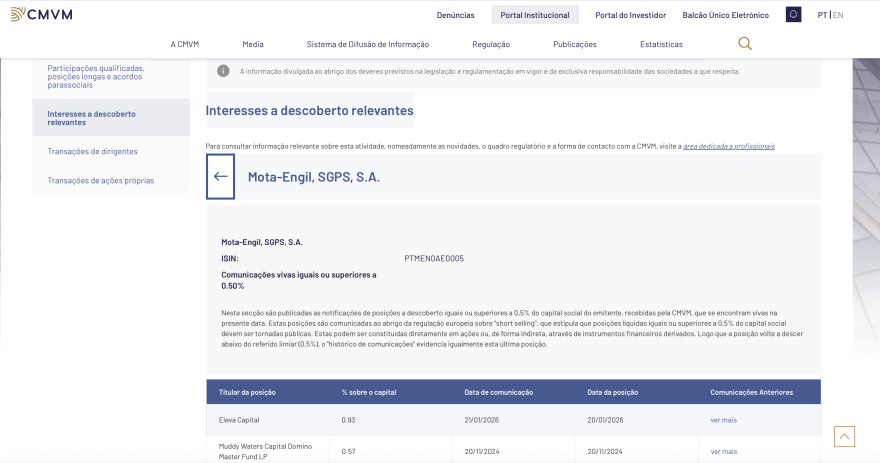The image size is (880, 463).
Task: Open the Media menu
Action: point(253,44)
